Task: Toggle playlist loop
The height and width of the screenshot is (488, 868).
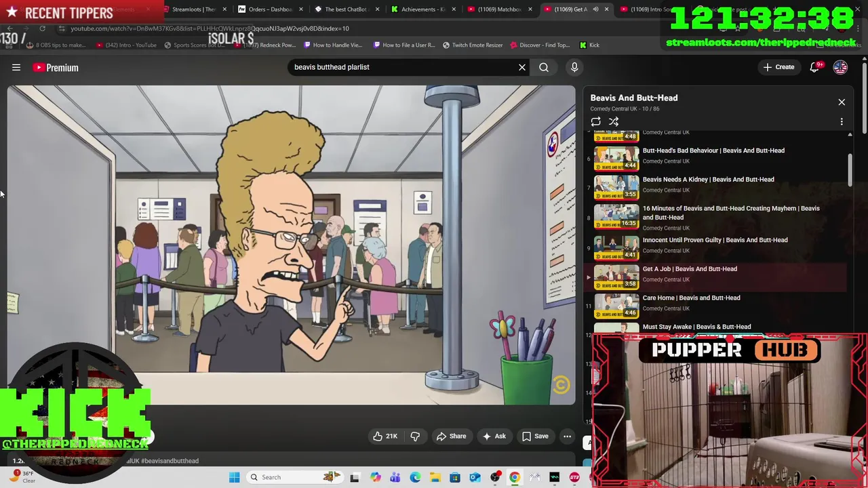Action: click(x=595, y=121)
